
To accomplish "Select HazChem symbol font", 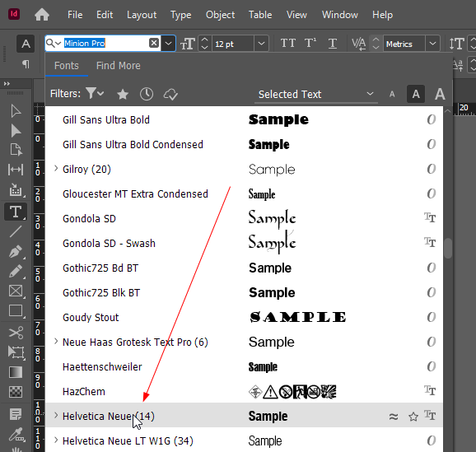I will (x=244, y=392).
